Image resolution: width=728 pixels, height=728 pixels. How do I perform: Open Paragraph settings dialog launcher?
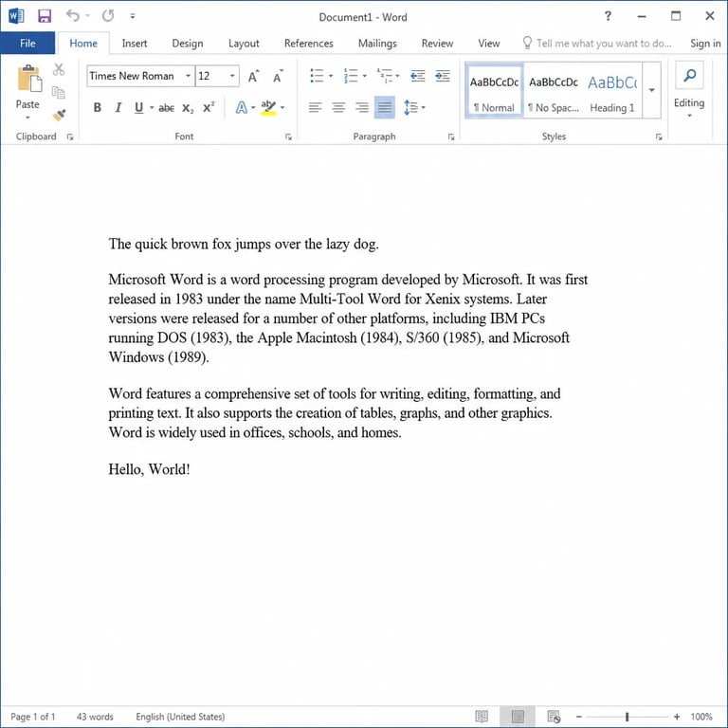click(451, 136)
